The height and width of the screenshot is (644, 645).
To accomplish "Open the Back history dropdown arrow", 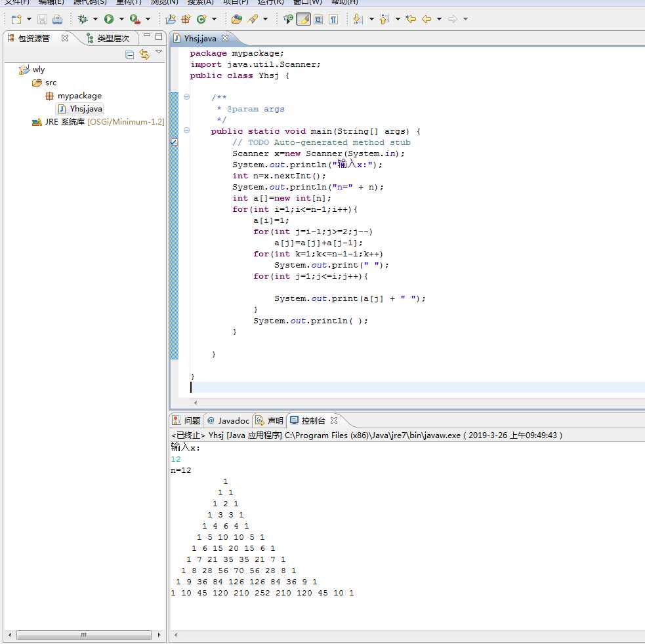I will click(440, 19).
